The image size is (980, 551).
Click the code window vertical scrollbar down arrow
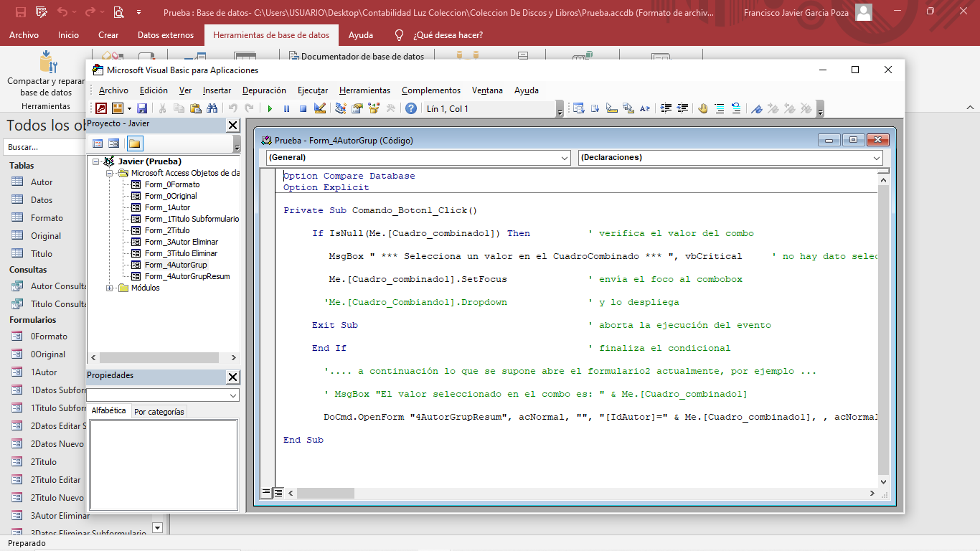[x=884, y=482]
